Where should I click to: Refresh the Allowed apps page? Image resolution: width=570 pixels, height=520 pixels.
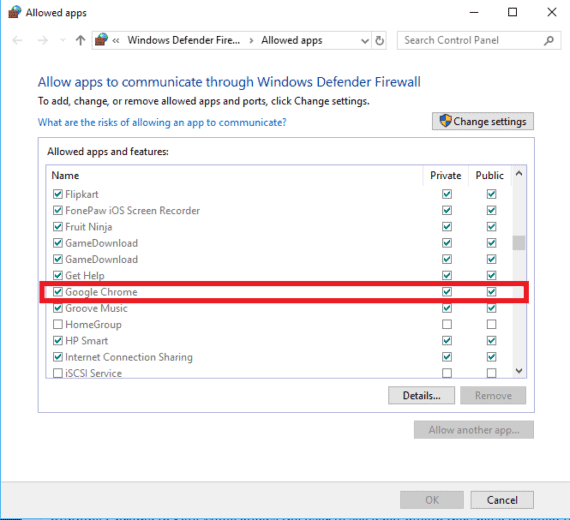point(379,40)
